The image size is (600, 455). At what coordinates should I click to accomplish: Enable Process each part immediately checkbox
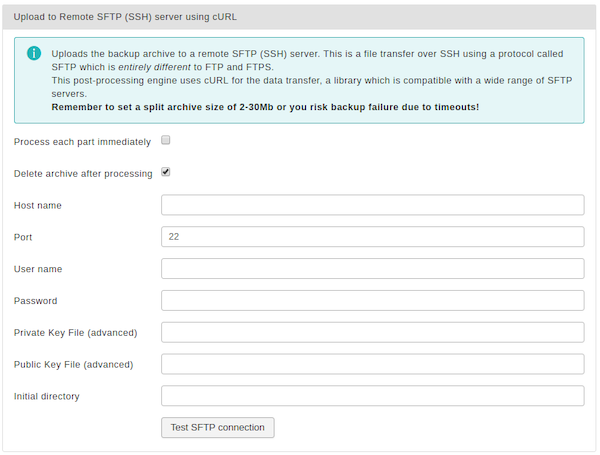coord(166,140)
